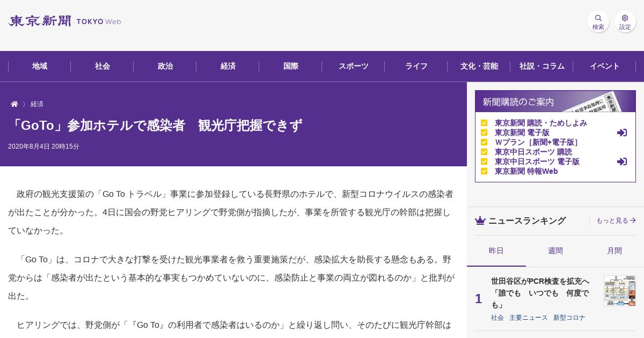Open the 地域 navigation menu
644x338 pixels.
click(x=40, y=66)
